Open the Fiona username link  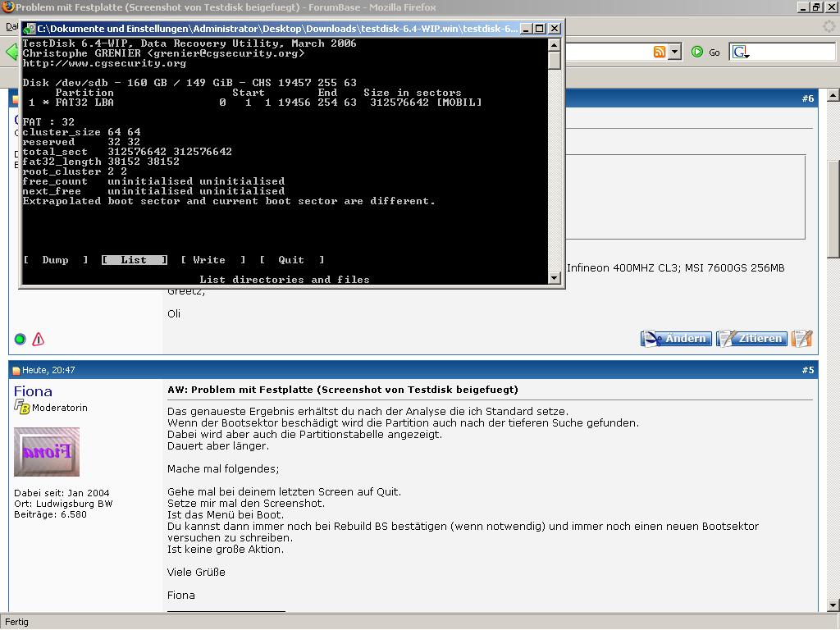33,391
